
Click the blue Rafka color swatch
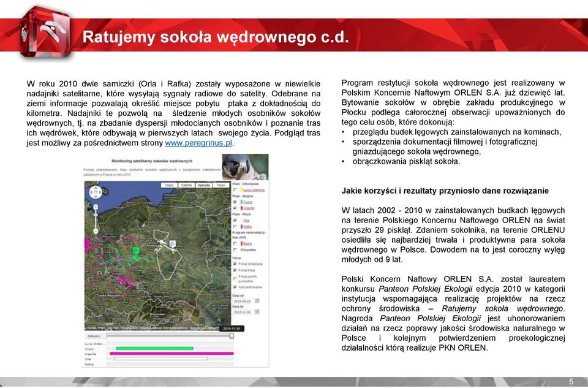click(x=241, y=227)
